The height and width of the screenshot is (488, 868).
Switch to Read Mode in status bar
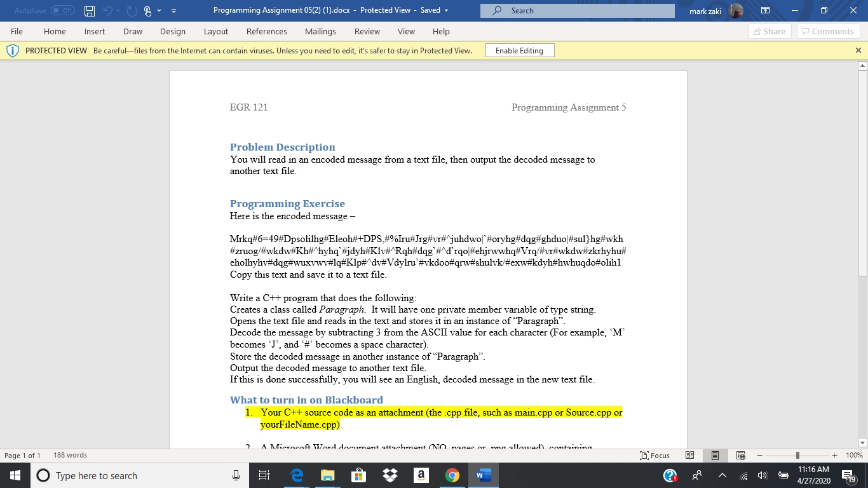(x=689, y=456)
